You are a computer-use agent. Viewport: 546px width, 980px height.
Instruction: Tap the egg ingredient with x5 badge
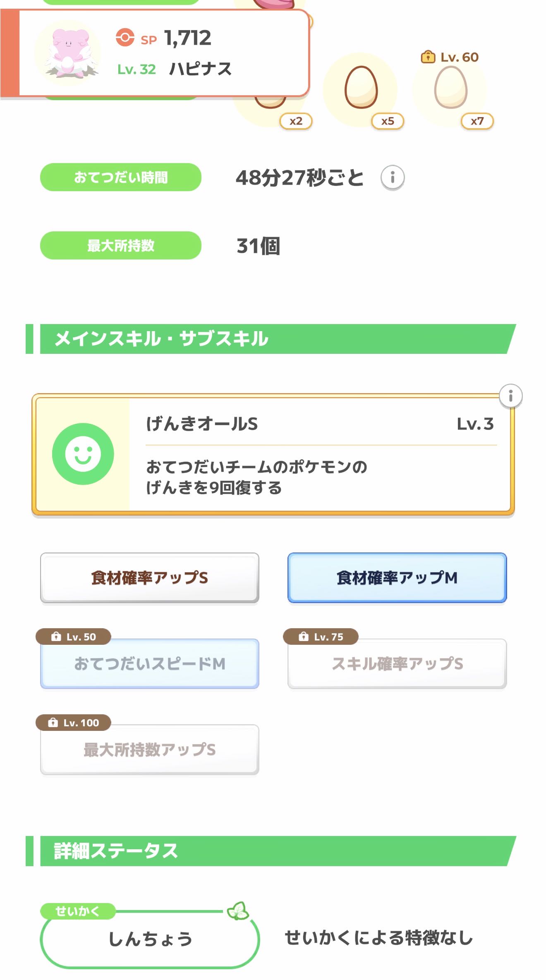[361, 88]
